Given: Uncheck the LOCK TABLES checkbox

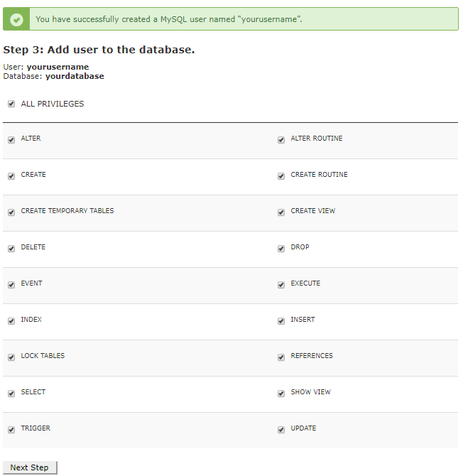Looking at the screenshot, I should (x=11, y=357).
